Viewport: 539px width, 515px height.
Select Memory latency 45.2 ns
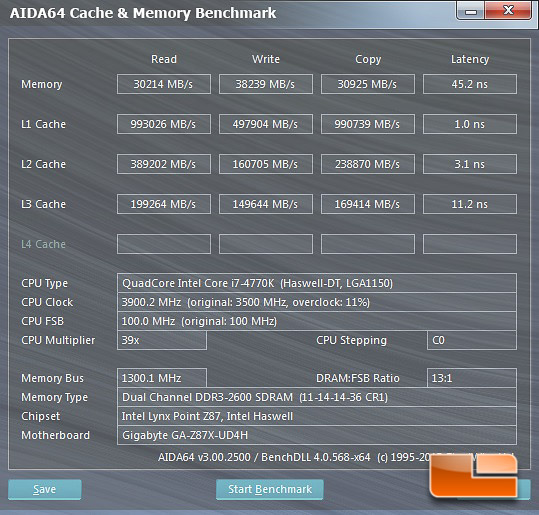point(470,84)
